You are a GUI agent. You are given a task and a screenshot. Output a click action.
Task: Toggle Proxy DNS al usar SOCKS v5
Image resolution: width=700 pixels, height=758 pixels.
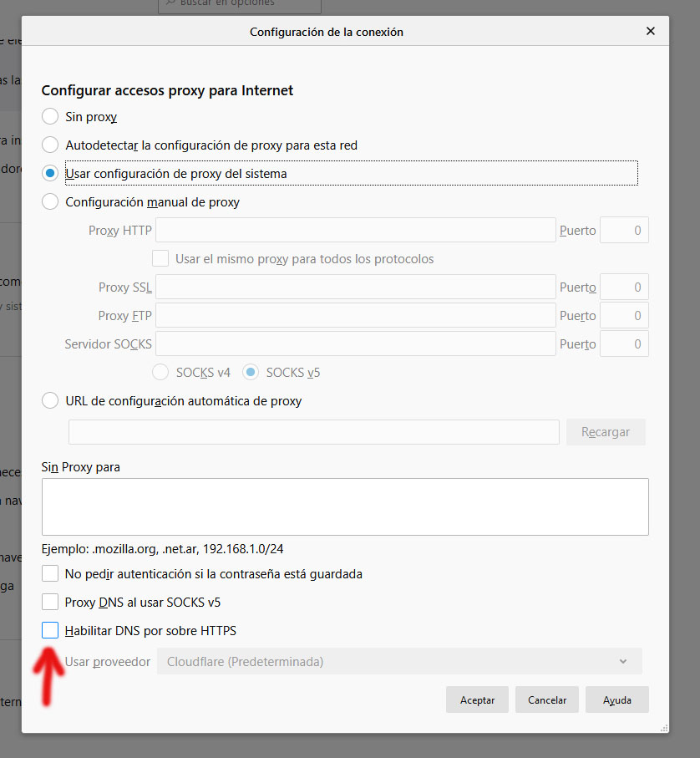tap(50, 602)
